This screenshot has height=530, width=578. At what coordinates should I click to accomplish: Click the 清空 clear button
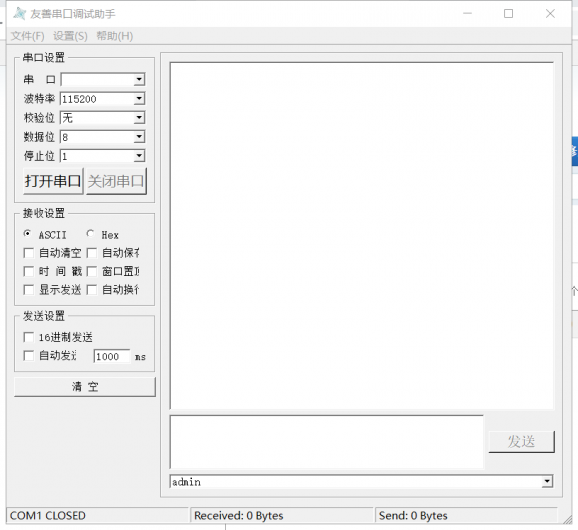pos(85,387)
